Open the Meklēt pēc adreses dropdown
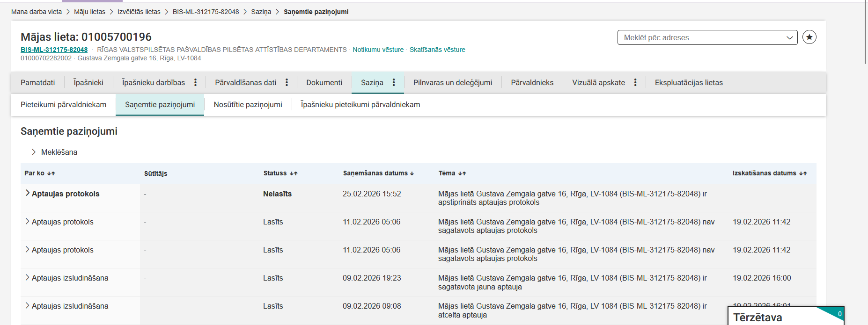The width and height of the screenshot is (868, 325). (707, 37)
